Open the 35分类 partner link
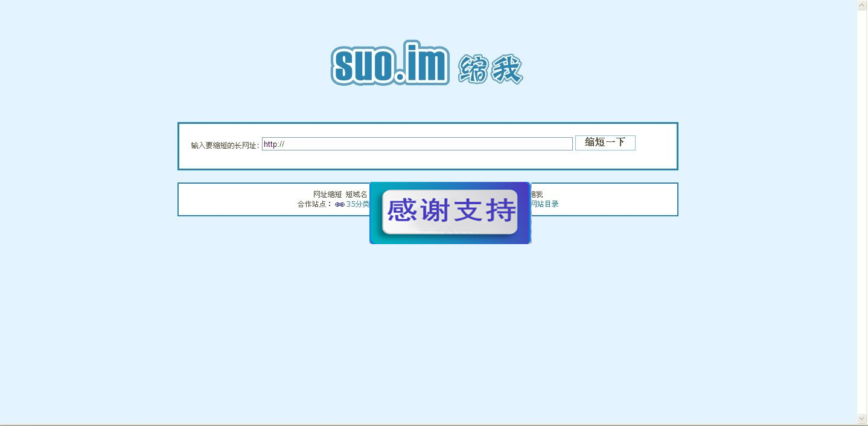The width and height of the screenshot is (868, 426). 358,204
